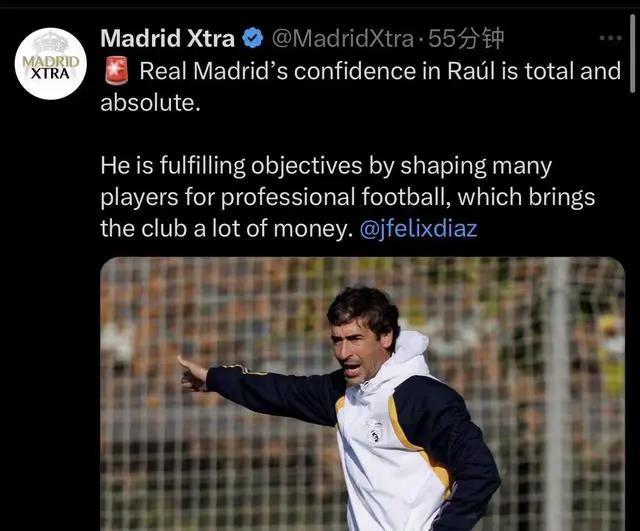The image size is (640, 531).
Task: Click the pointing hand in the photo
Action: coord(193,374)
